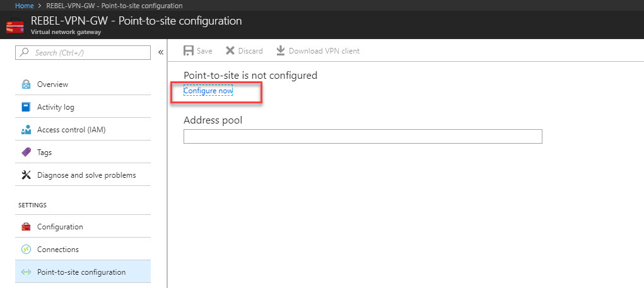Click the Activity log book icon
Image resolution: width=644 pixels, height=288 pixels.
pos(26,107)
